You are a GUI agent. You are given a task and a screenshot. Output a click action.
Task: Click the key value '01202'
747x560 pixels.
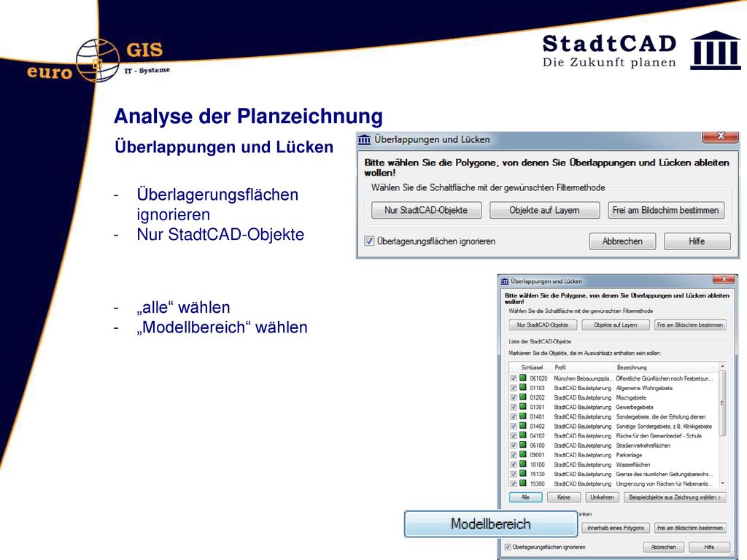click(x=537, y=397)
